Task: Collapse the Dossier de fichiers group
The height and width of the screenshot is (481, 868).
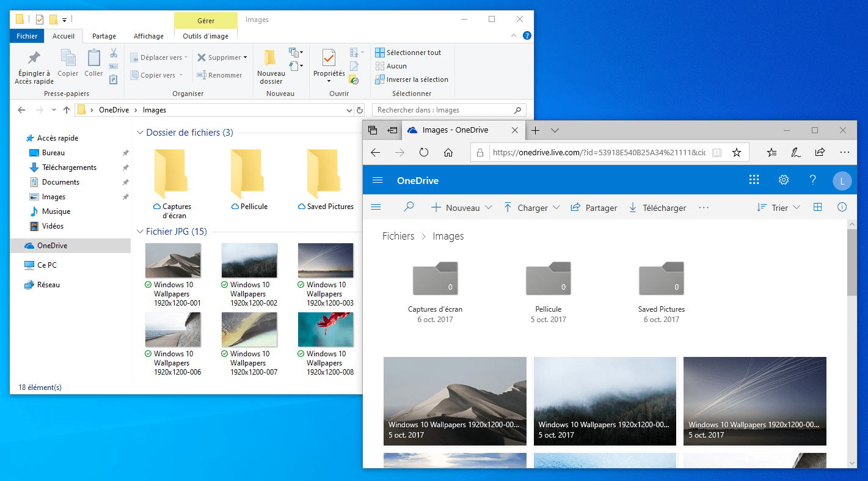Action: tap(140, 133)
